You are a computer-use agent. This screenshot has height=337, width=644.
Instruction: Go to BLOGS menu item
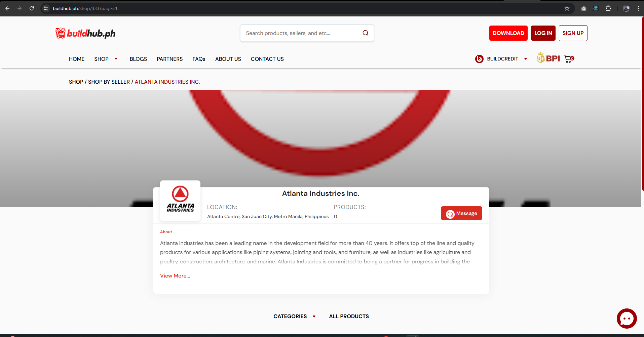[138, 59]
